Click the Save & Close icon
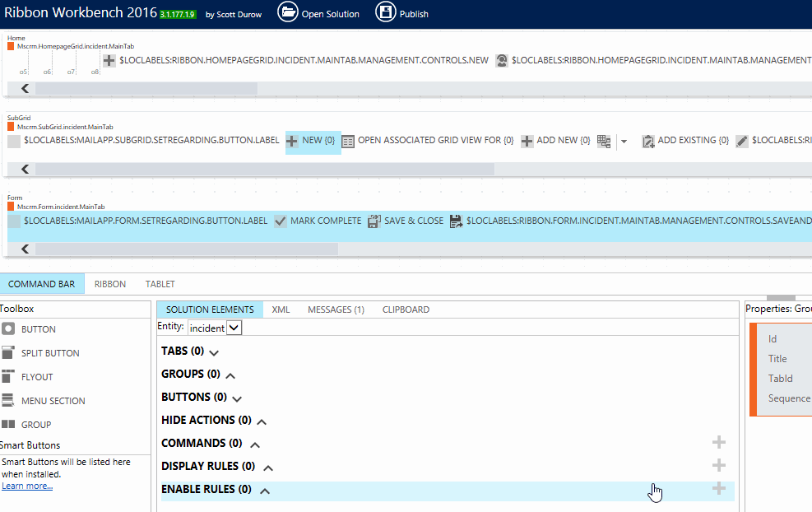This screenshot has height=512, width=812. coord(374,221)
